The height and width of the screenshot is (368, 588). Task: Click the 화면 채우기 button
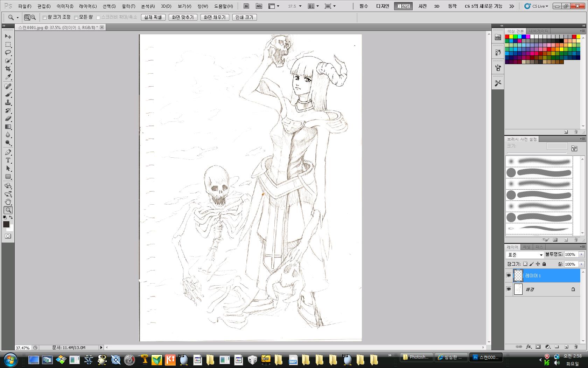(215, 17)
